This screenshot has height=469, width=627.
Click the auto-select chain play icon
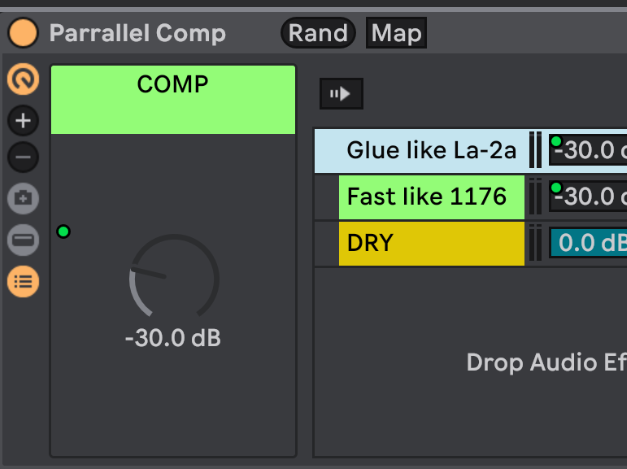341,94
